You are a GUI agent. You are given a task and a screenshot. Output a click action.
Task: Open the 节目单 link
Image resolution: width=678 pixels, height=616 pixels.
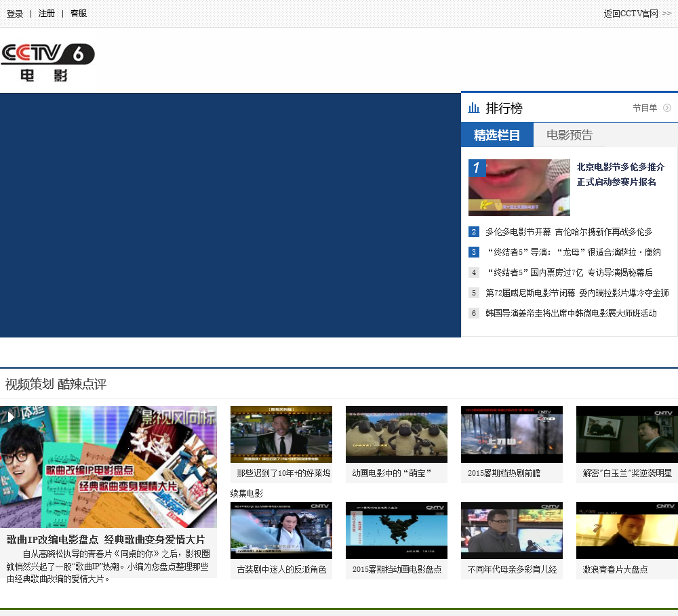(x=645, y=108)
